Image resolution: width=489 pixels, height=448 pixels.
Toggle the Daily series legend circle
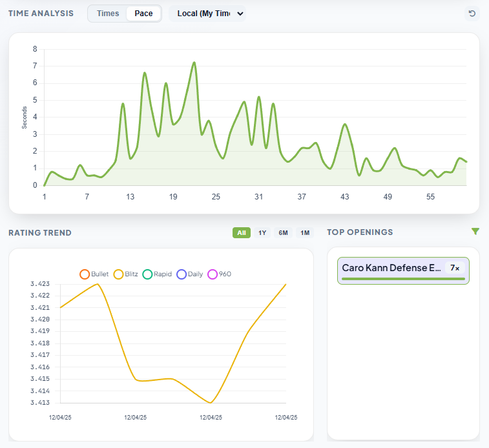pyautogui.click(x=182, y=274)
